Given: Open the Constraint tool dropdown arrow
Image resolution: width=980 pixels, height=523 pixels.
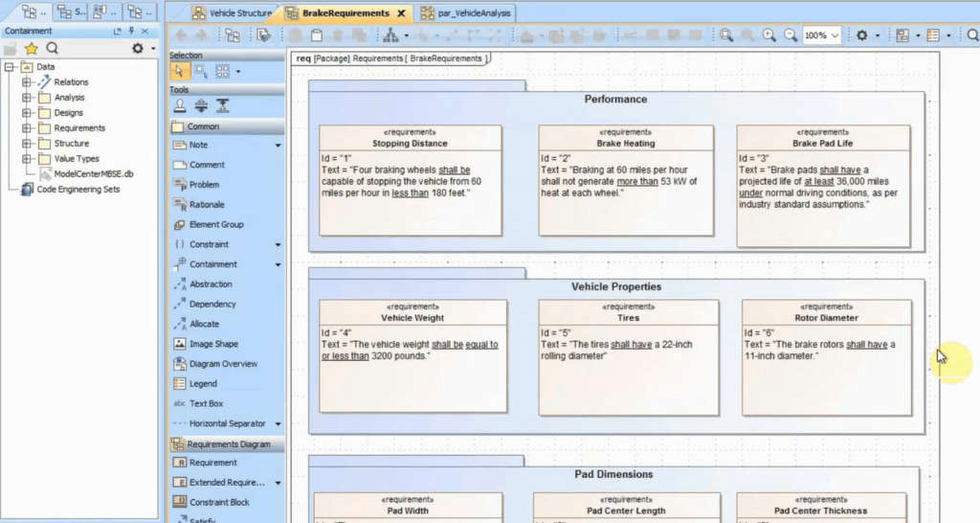Looking at the screenshot, I should click(278, 244).
